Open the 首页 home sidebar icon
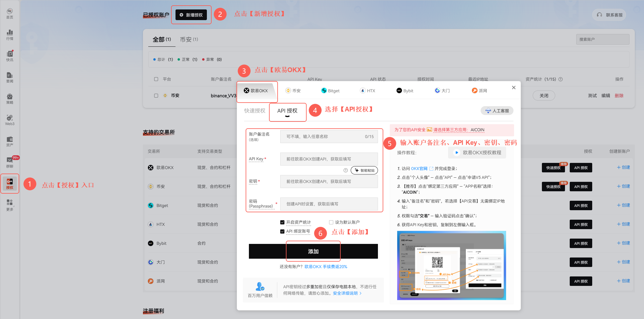644x319 pixels. click(10, 14)
